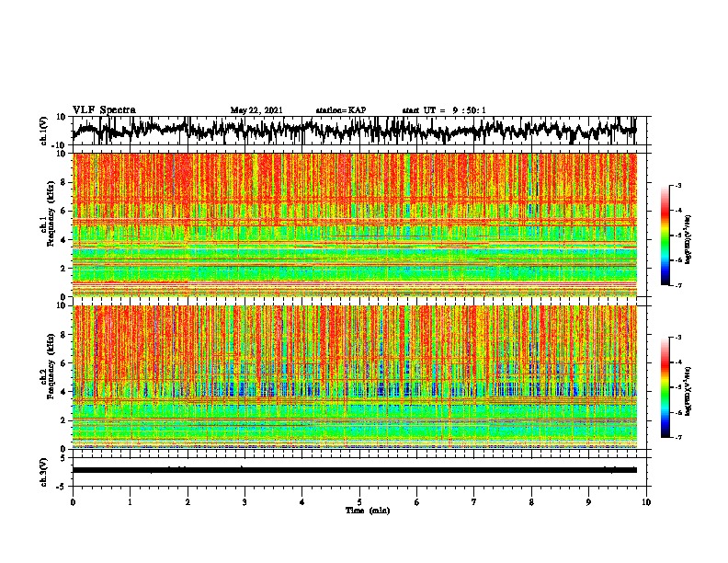Click the "-3" tick of ch.2 colorbar
This screenshot has height=563, width=728.
(x=678, y=338)
